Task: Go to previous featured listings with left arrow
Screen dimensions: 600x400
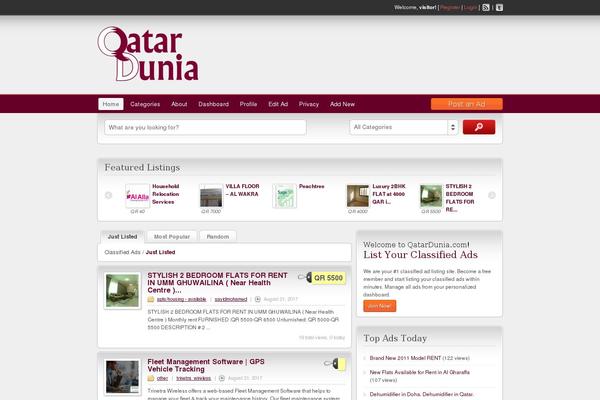Action: pyautogui.click(x=108, y=195)
